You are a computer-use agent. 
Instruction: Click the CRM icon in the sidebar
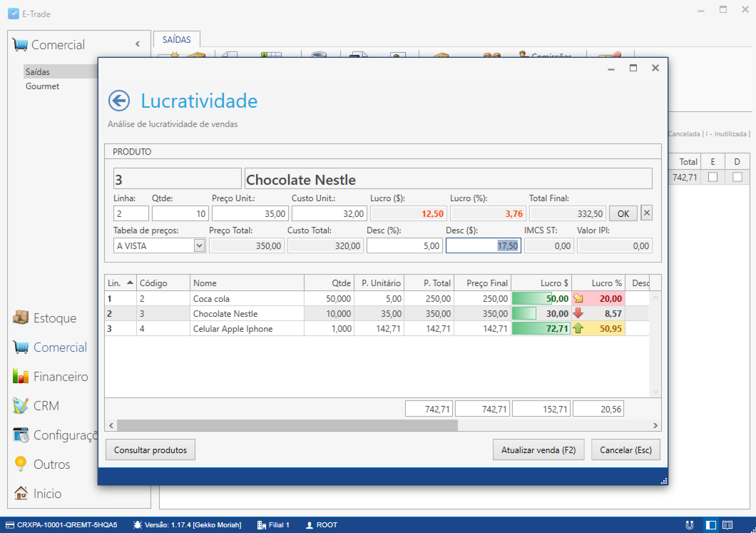21,405
